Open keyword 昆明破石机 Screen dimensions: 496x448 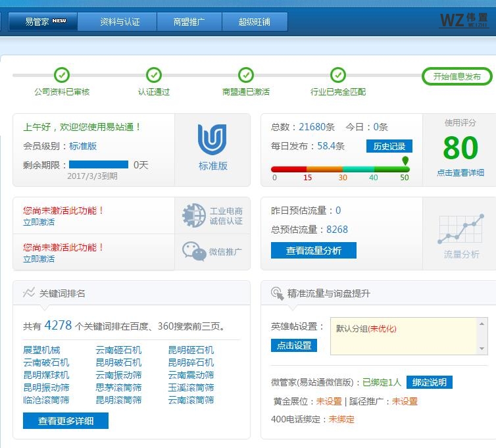point(118,362)
